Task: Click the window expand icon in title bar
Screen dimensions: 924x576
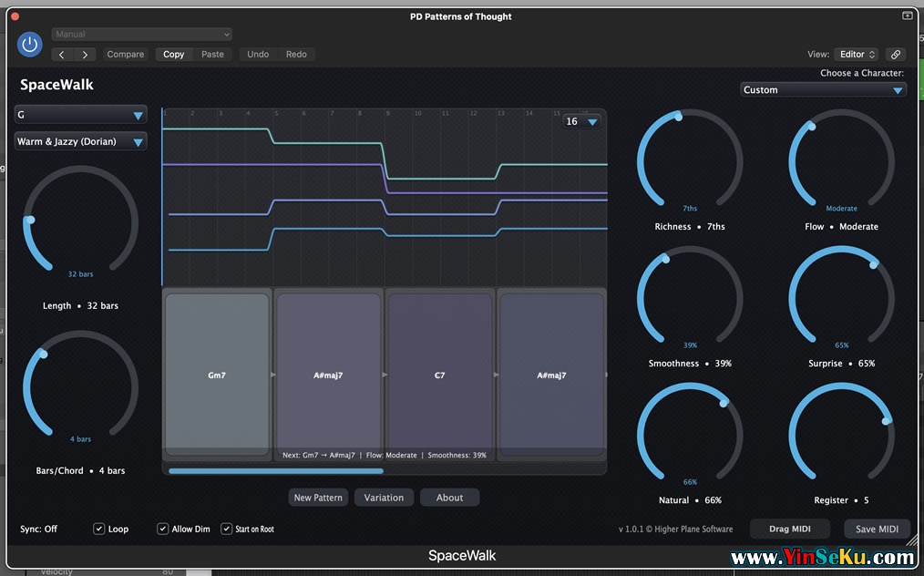Action: click(908, 15)
